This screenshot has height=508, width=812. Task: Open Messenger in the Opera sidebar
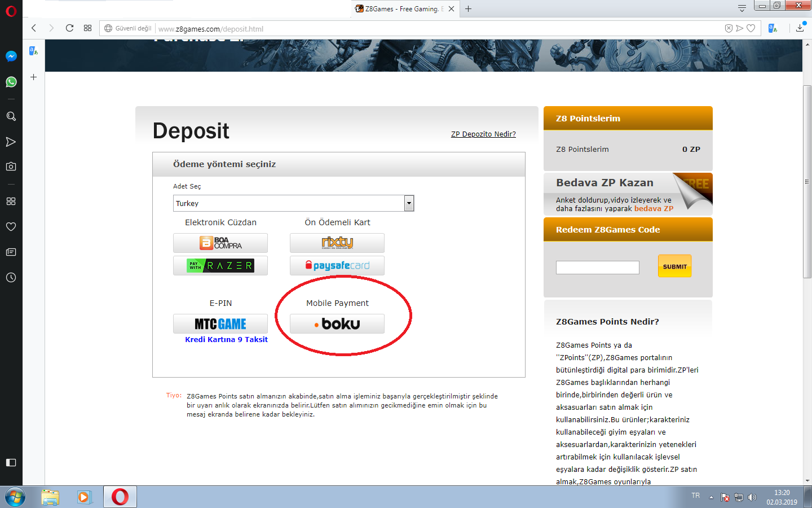[x=11, y=56]
